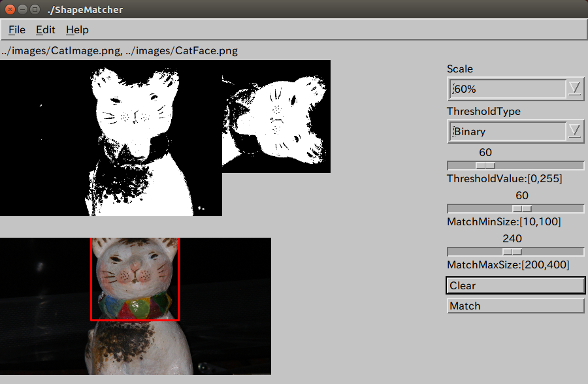Minimize the ShapeMatcher window
This screenshot has width=588, height=384.
[22, 9]
